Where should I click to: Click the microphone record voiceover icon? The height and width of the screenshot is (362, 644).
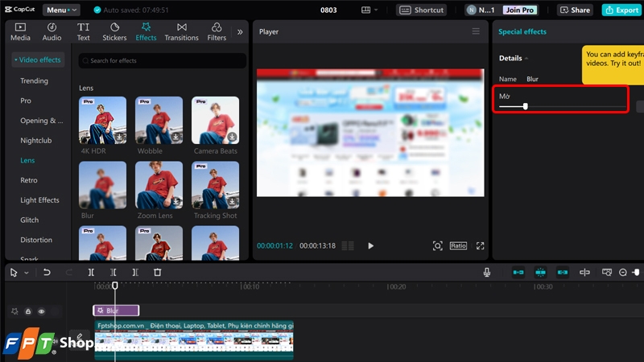[487, 273]
